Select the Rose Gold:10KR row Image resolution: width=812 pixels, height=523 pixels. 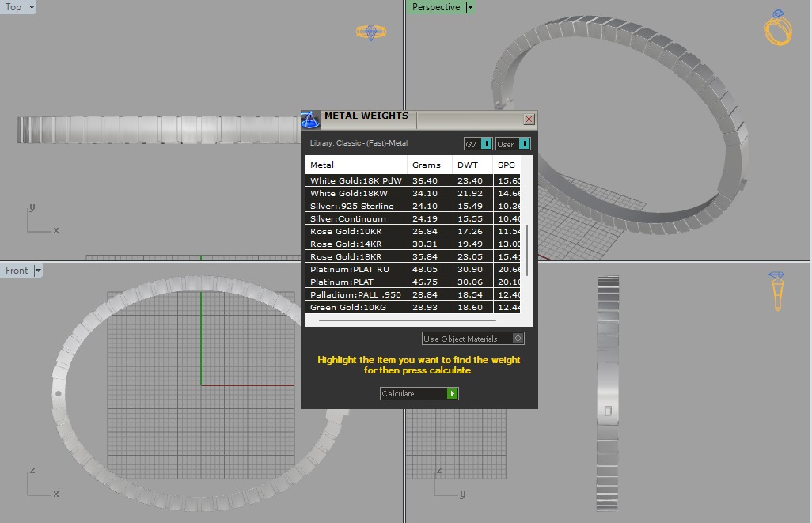tap(413, 232)
